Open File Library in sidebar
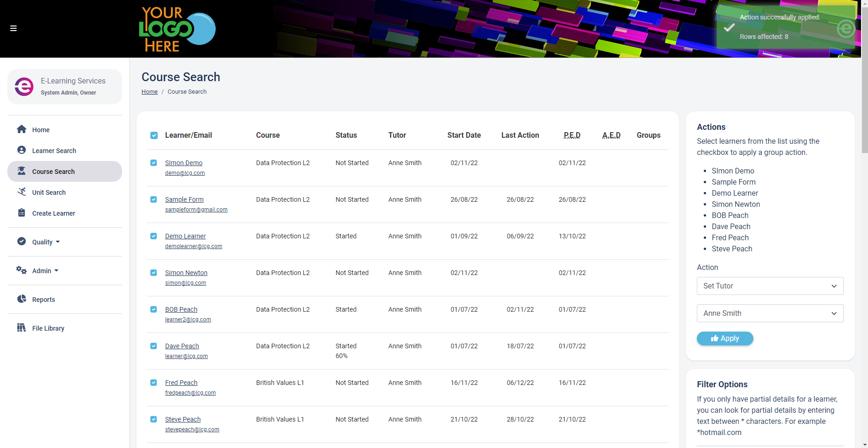 (64, 328)
